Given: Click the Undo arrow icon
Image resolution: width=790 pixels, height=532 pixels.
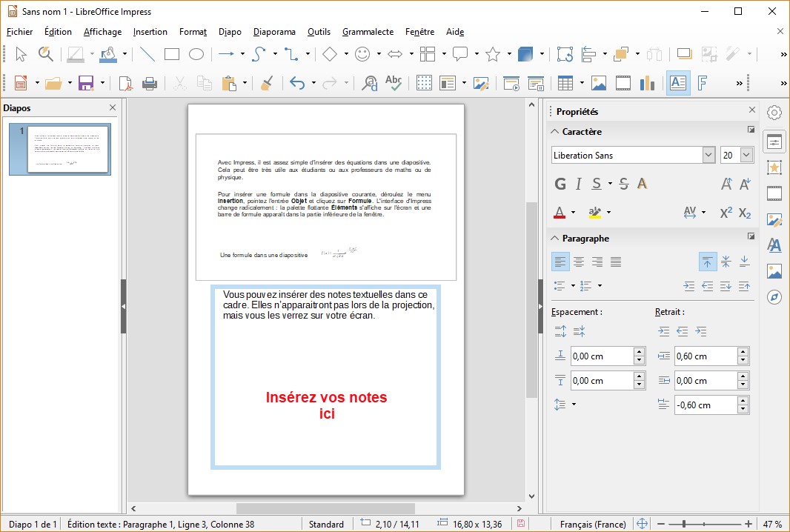Looking at the screenshot, I should (297, 83).
